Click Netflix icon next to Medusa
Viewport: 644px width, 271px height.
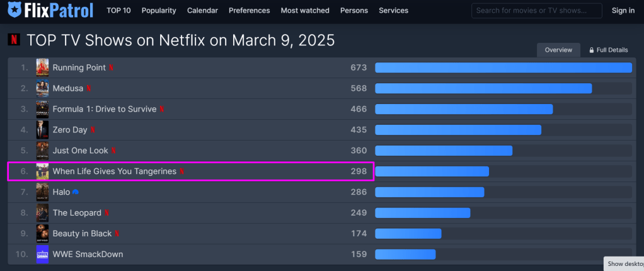[x=89, y=88]
